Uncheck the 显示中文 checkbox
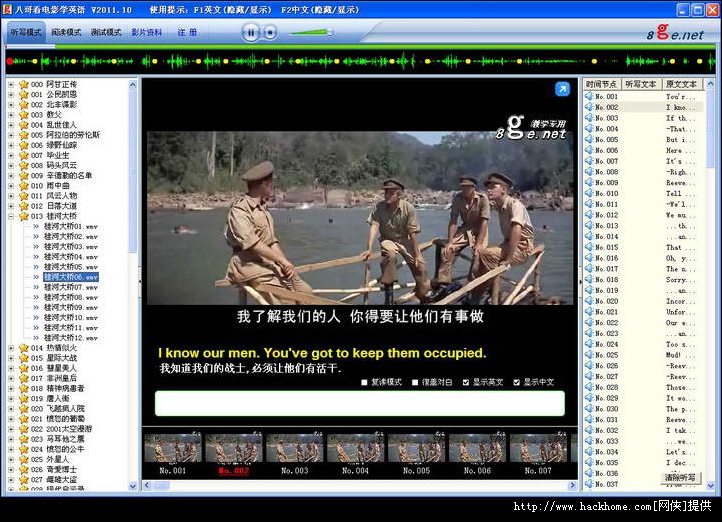Screen dimensions: 722x522 tap(516, 382)
